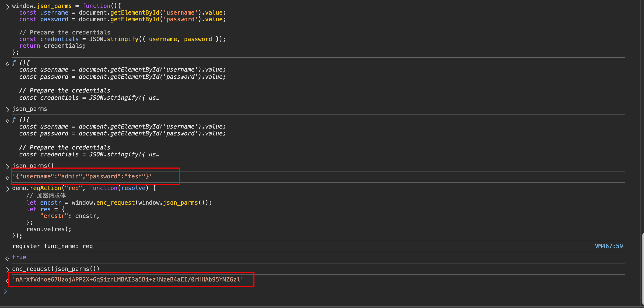Viewport: 644px width, 308px height.
Task: Click the 'resolve(res);' code line
Action: (49, 229)
